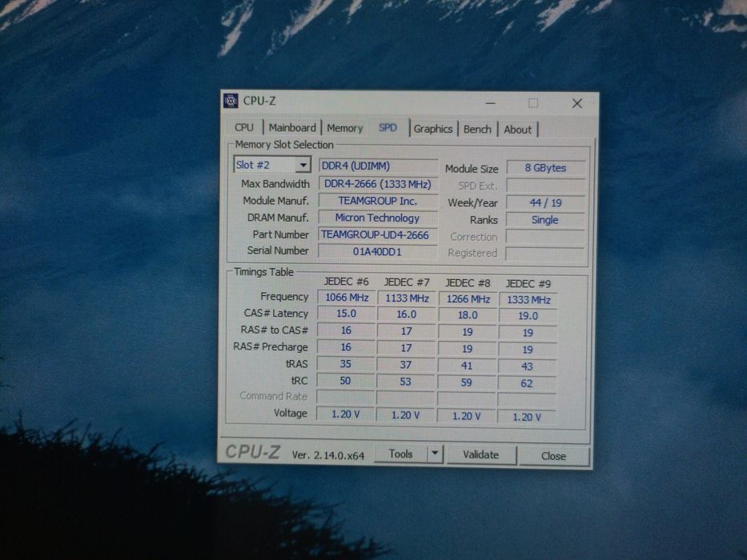The height and width of the screenshot is (560, 747).
Task: Click the 1266 MHz frequency cell
Action: click(x=468, y=299)
